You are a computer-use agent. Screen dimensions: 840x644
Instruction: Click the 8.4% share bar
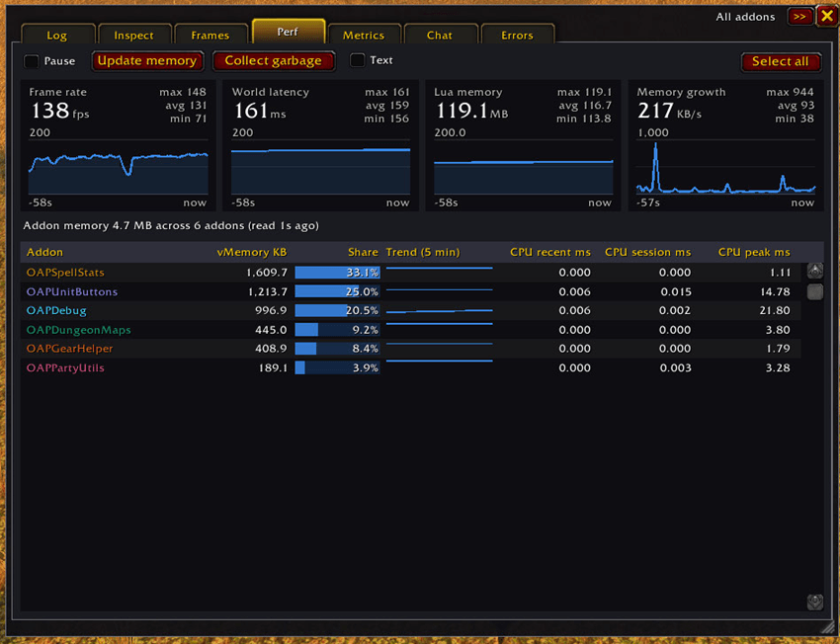[338, 349]
